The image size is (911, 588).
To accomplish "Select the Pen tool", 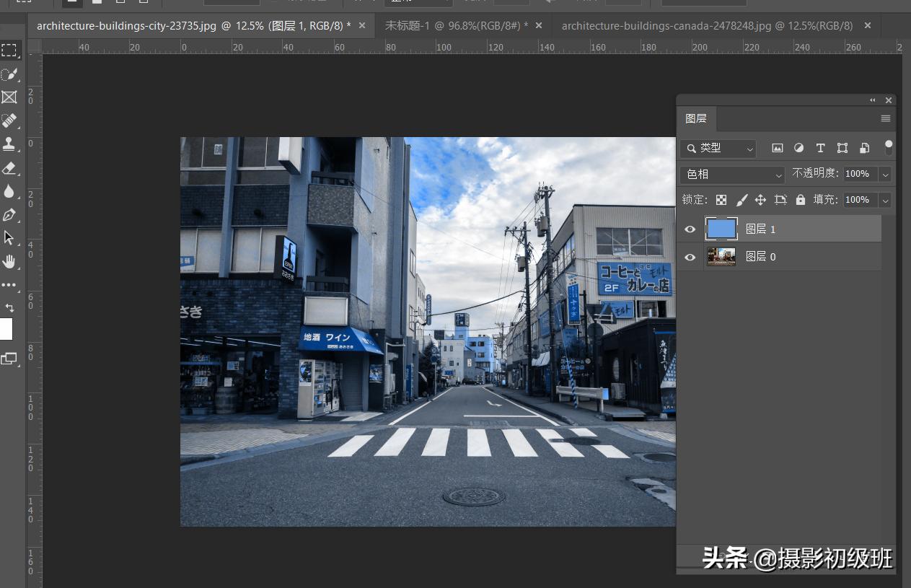I will [x=9, y=214].
